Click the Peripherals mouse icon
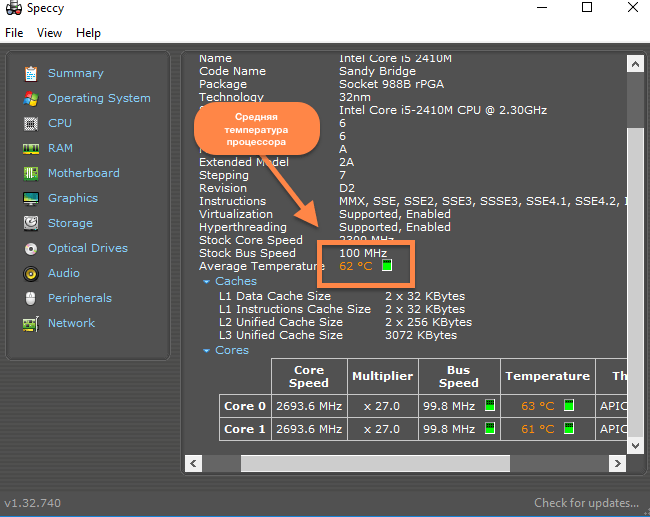The width and height of the screenshot is (650, 517). tap(31, 299)
